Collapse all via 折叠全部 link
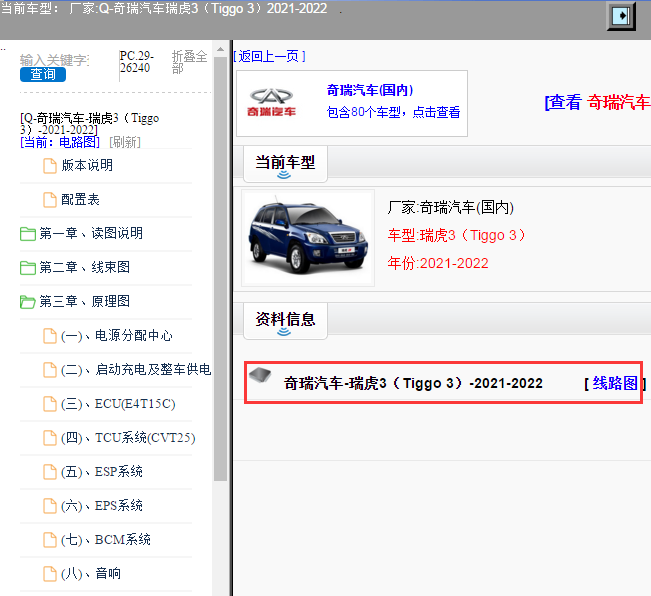Image resolution: width=651 pixels, height=596 pixels. (189, 62)
